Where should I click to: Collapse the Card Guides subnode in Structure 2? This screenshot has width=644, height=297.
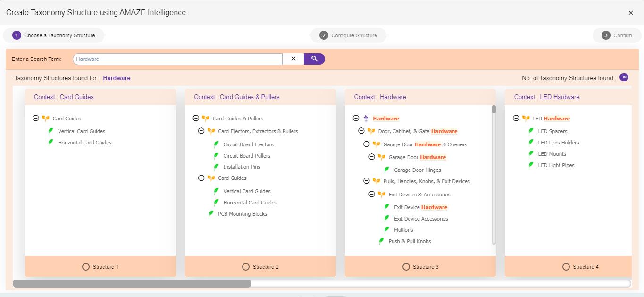click(x=201, y=178)
